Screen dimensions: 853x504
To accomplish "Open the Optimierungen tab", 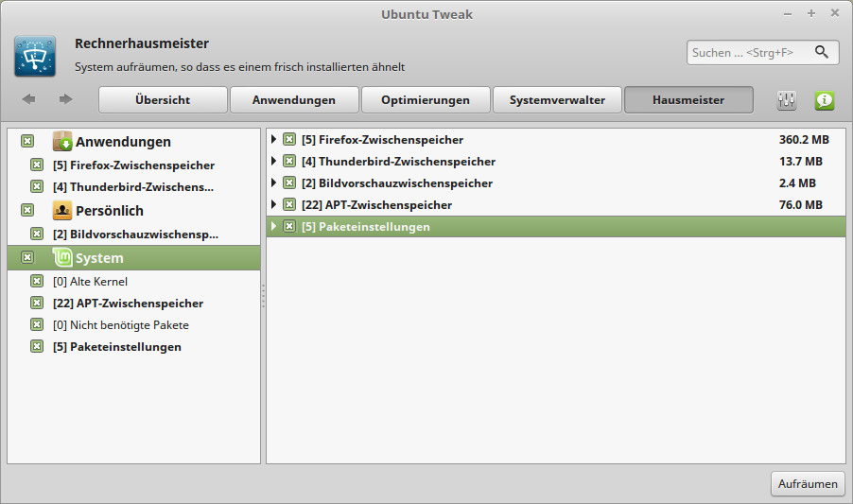I will click(426, 100).
